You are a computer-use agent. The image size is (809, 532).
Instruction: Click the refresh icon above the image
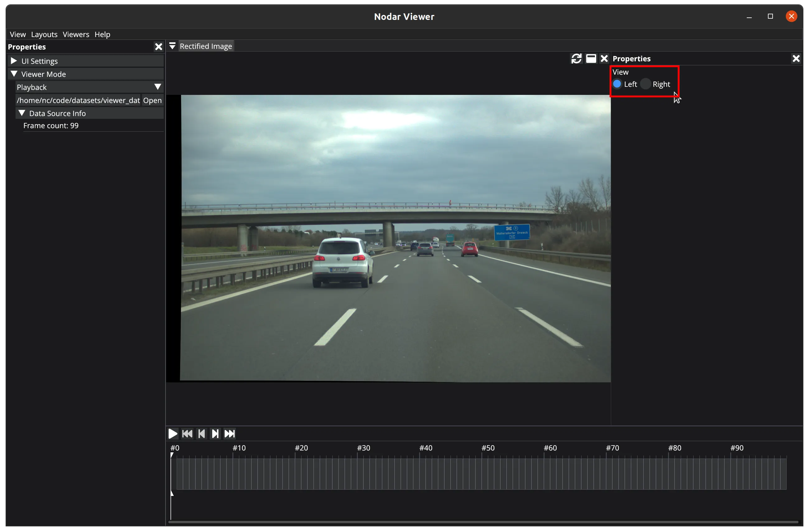(576, 59)
